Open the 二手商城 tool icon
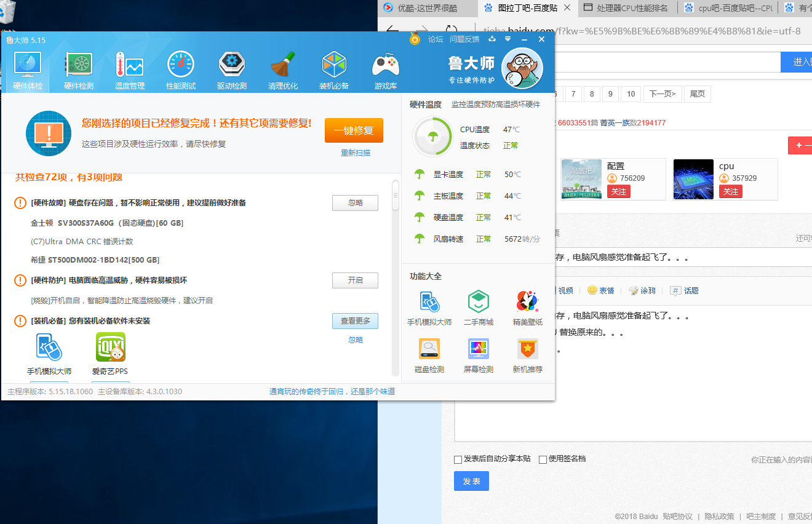The height and width of the screenshot is (524, 812). 479,308
